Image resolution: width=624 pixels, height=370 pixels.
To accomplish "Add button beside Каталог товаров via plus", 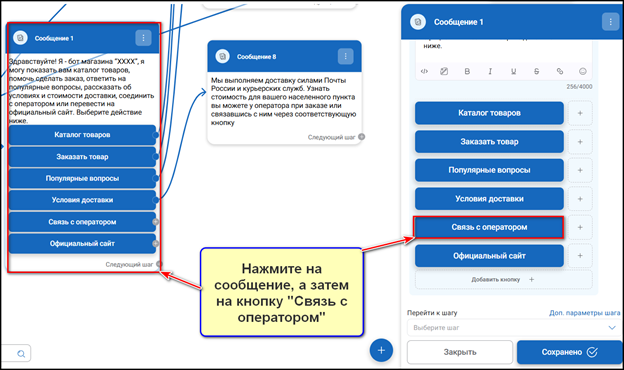I will coord(580,113).
